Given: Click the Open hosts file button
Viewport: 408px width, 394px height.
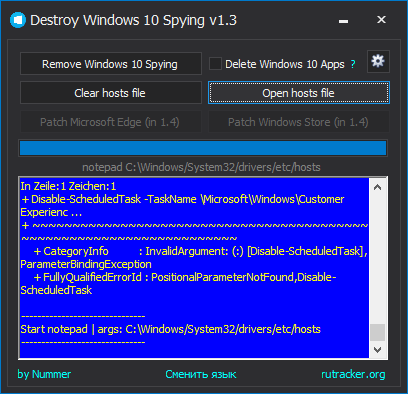Looking at the screenshot, I should (299, 93).
